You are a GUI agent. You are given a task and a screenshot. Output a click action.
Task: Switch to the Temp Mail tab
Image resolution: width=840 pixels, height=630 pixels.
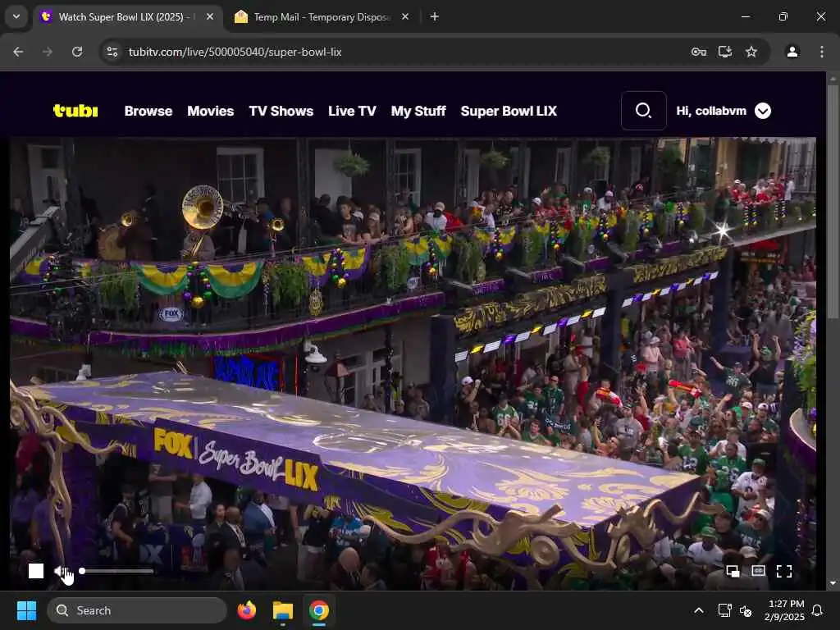pyautogui.click(x=322, y=17)
